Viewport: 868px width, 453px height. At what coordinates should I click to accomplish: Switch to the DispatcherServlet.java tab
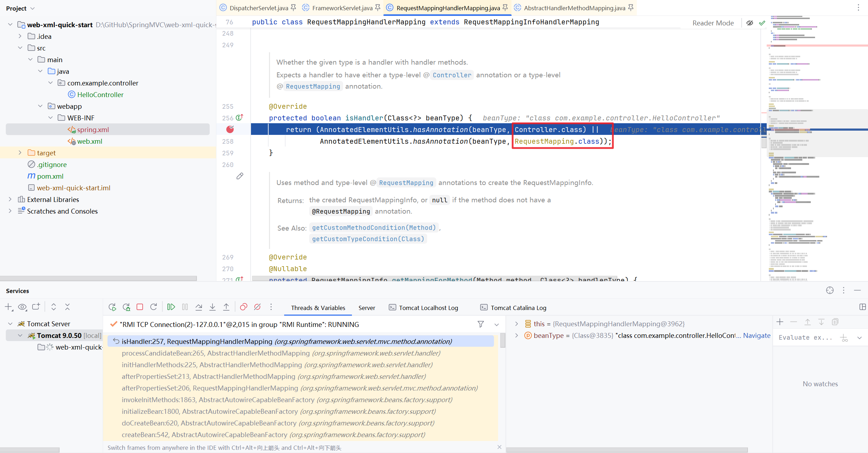tap(258, 8)
